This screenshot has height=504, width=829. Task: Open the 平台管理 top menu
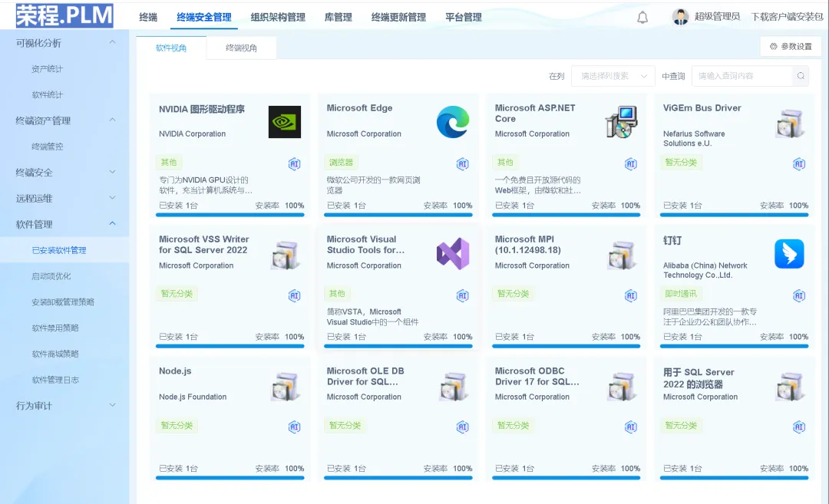tap(464, 17)
